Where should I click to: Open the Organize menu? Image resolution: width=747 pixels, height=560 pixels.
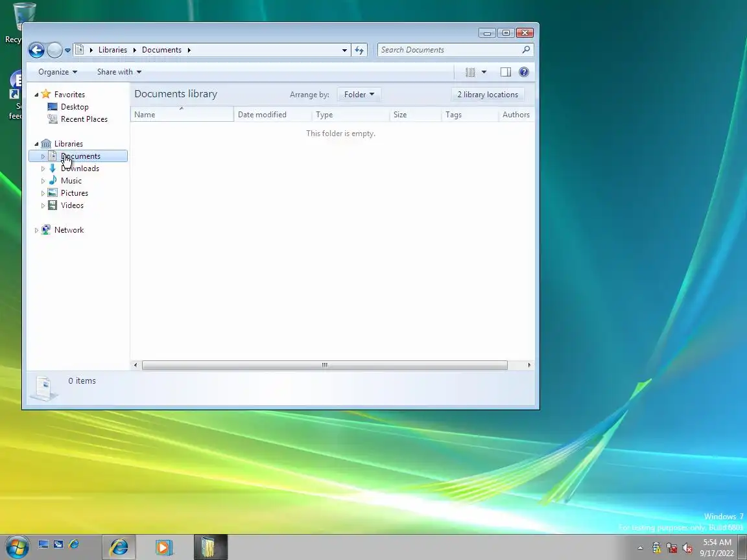58,72
